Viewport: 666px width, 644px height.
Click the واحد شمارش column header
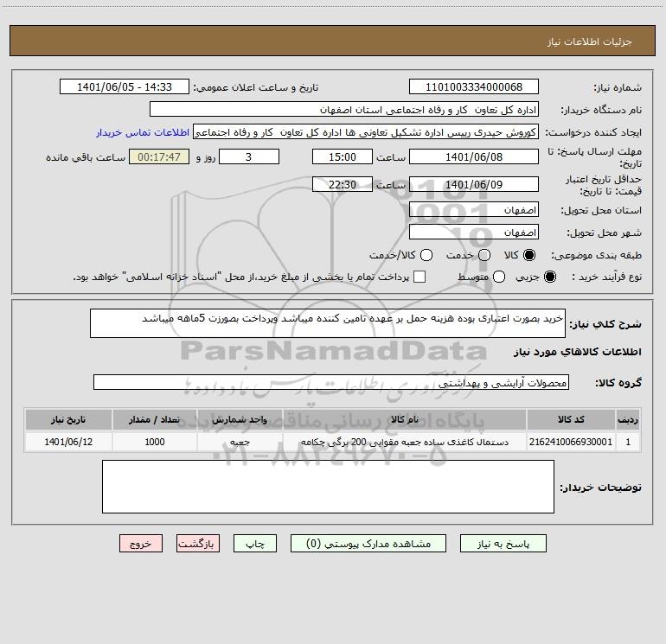point(240,419)
